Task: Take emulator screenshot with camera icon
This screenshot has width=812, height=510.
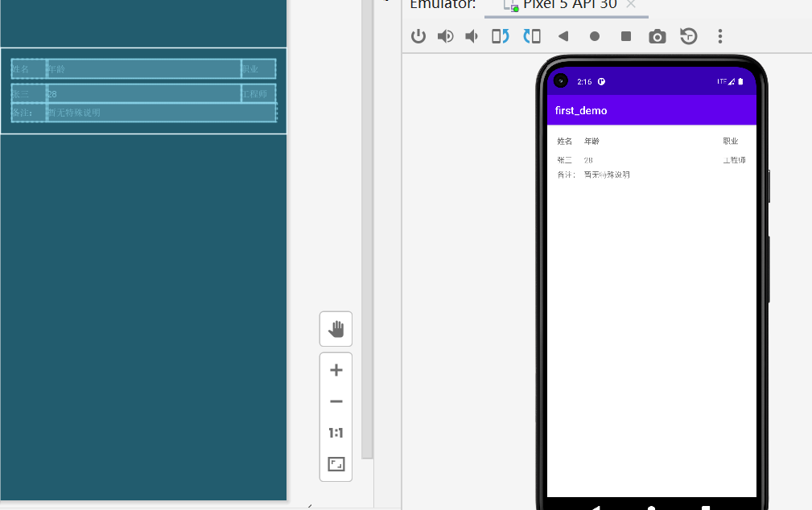Action: (x=657, y=36)
